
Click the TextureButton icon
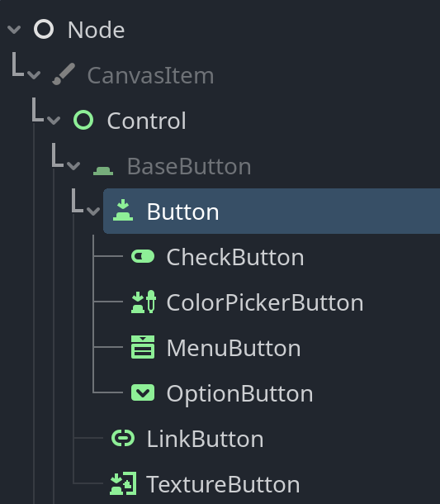pos(123,483)
